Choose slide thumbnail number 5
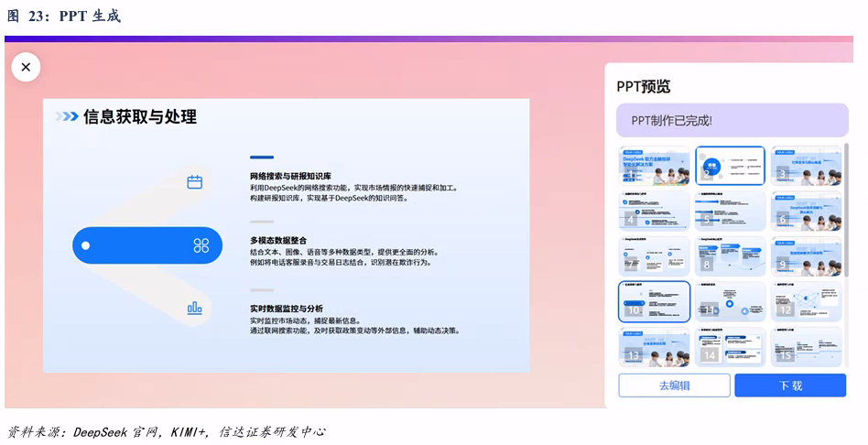The height and width of the screenshot is (445, 868). (730, 211)
